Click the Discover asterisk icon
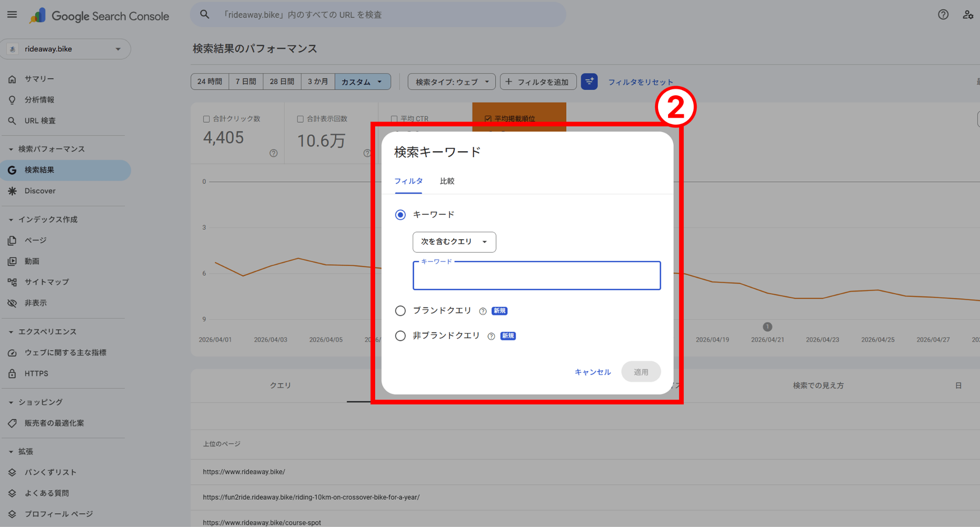Viewport: 980px width, 527px height. 12,191
